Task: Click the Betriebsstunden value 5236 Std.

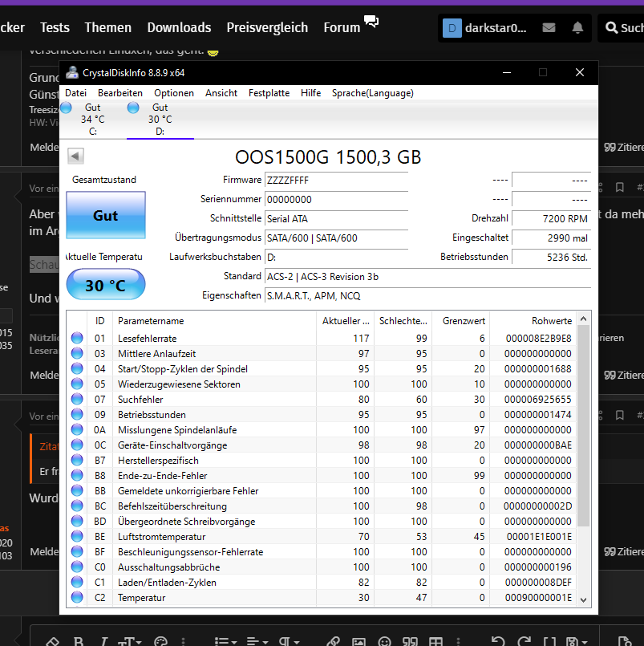Action: pos(551,258)
